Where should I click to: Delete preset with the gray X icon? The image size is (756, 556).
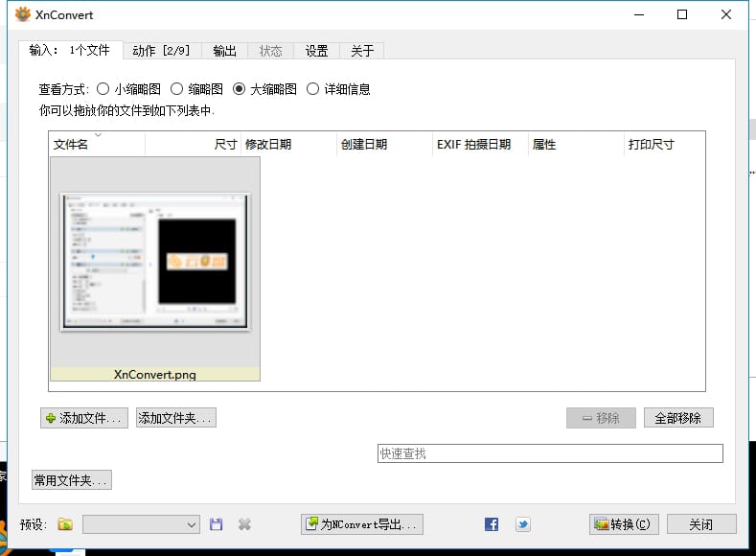[x=244, y=524]
